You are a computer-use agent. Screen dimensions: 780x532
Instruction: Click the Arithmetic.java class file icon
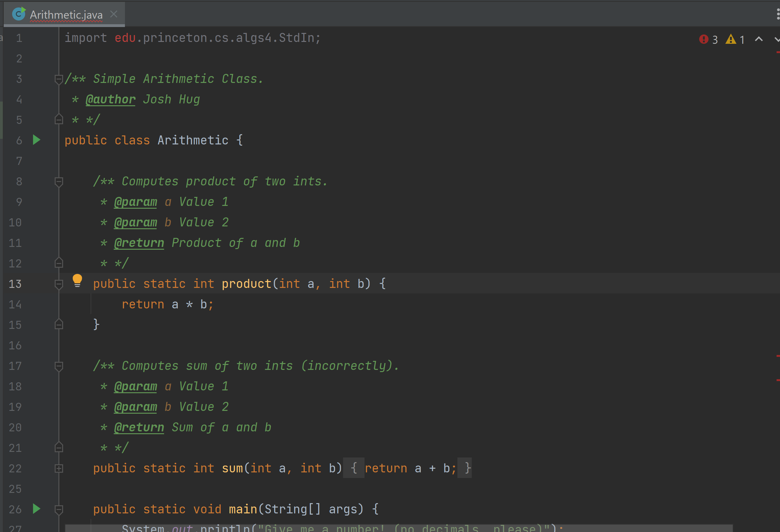pyautogui.click(x=18, y=14)
